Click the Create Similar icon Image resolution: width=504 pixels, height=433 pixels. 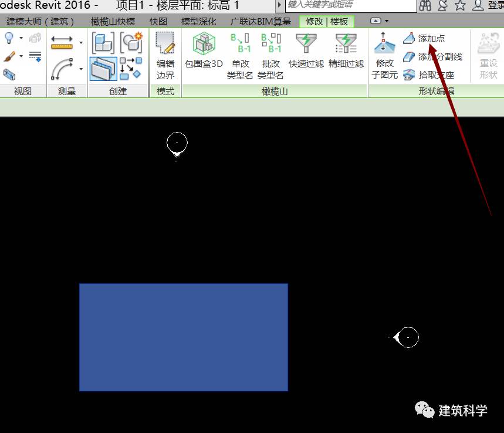coord(130,69)
